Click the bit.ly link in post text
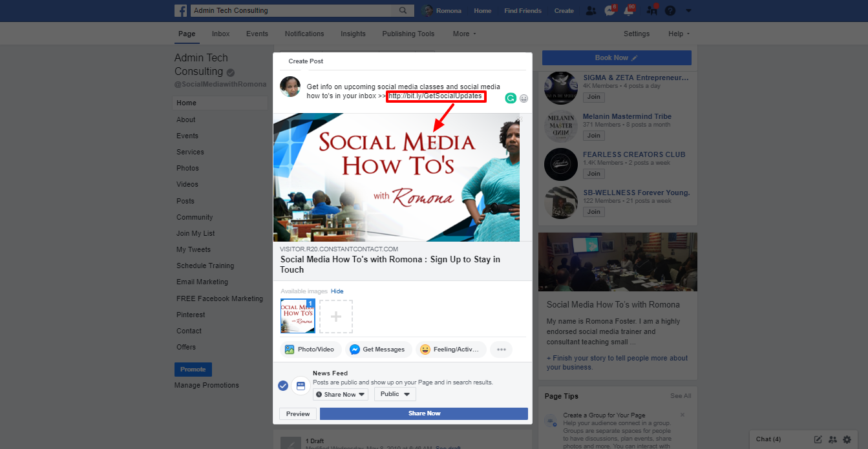The image size is (868, 449). tap(436, 96)
